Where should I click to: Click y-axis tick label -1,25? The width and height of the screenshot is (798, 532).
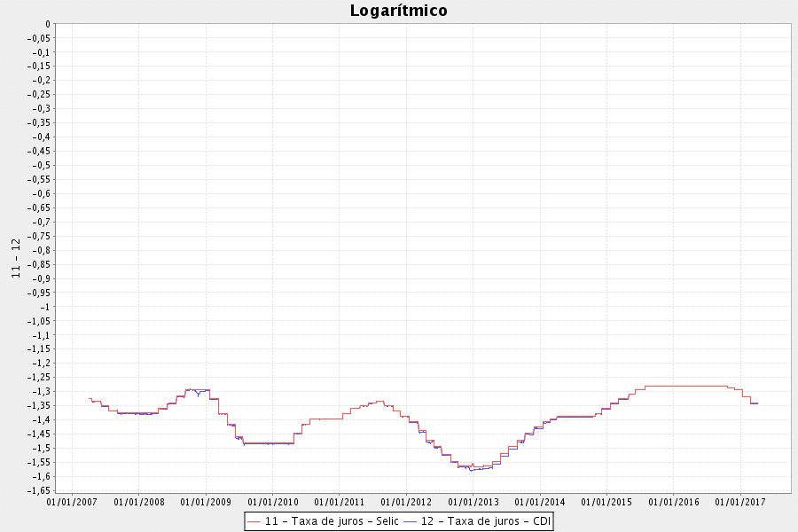tap(39, 377)
